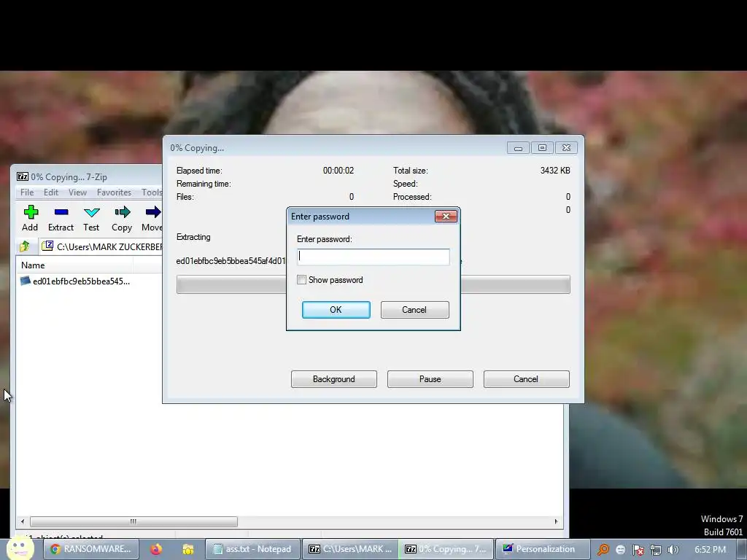The image size is (747, 560).
Task: Open the Favorites menu
Action: [x=114, y=192]
